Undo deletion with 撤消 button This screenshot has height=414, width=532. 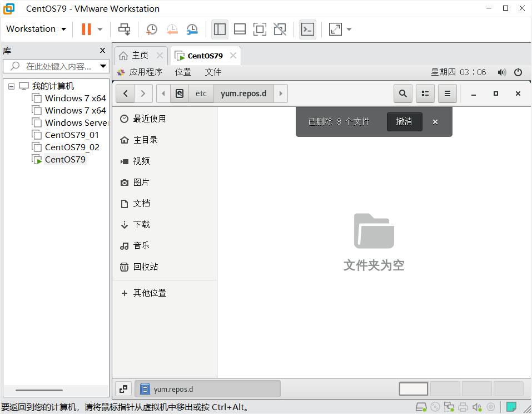[x=405, y=122]
